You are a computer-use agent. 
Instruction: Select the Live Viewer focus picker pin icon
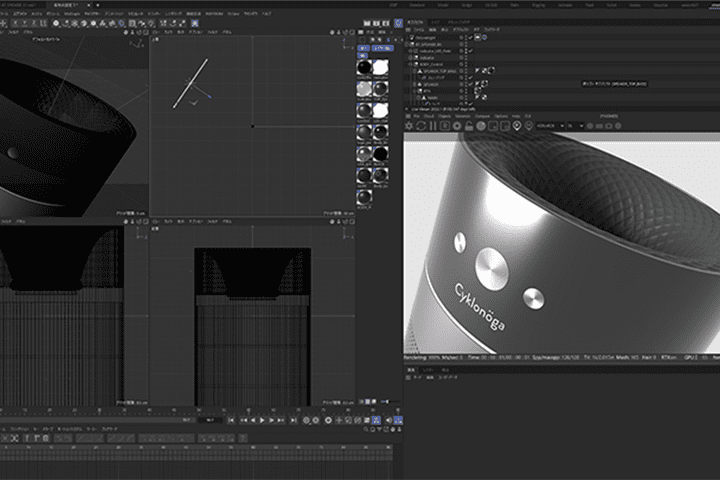[517, 126]
